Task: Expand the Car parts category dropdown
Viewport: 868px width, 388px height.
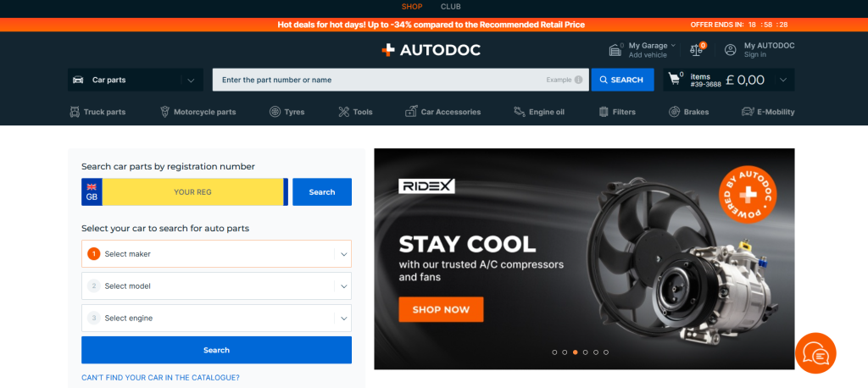Action: [x=191, y=80]
